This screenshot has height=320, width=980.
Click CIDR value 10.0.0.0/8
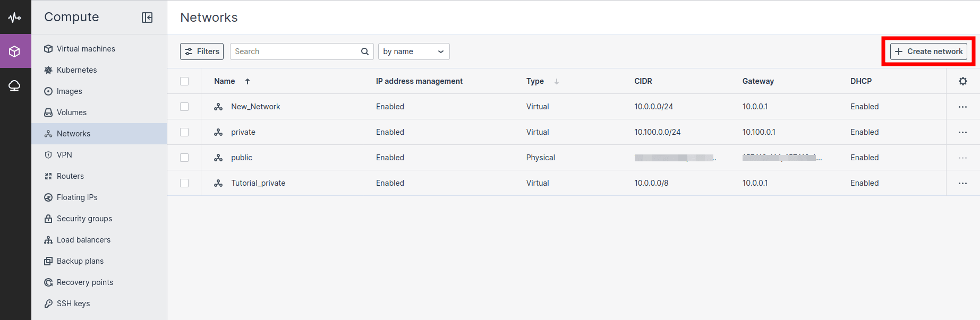[651, 183]
